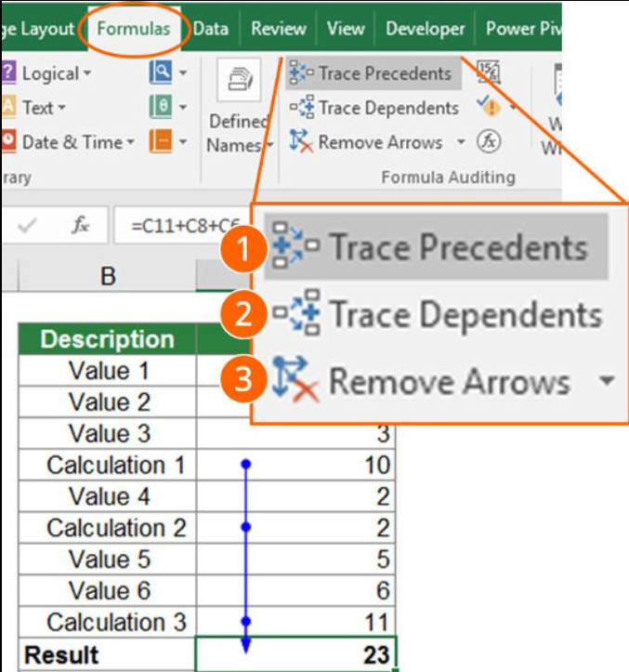Open the Review tab
629x672 pixels.
(x=279, y=29)
